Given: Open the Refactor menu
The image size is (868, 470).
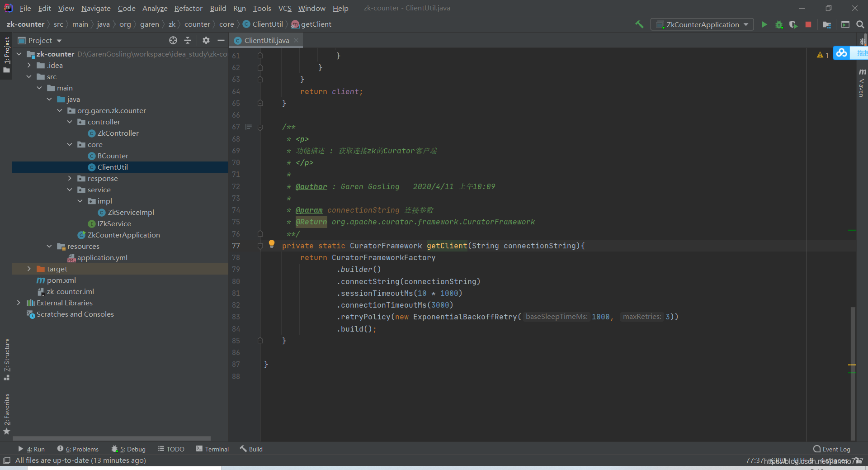Looking at the screenshot, I should point(189,8).
